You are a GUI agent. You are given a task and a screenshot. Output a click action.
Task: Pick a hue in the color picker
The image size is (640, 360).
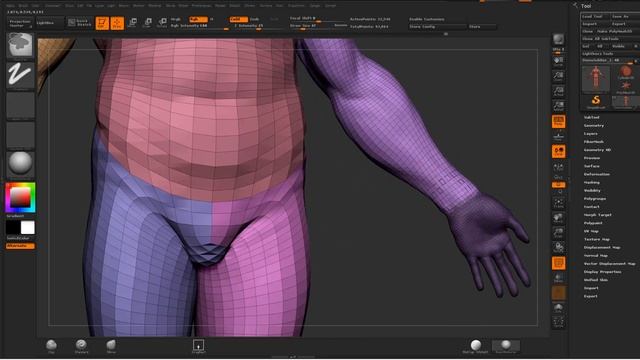pyautogui.click(x=20, y=198)
